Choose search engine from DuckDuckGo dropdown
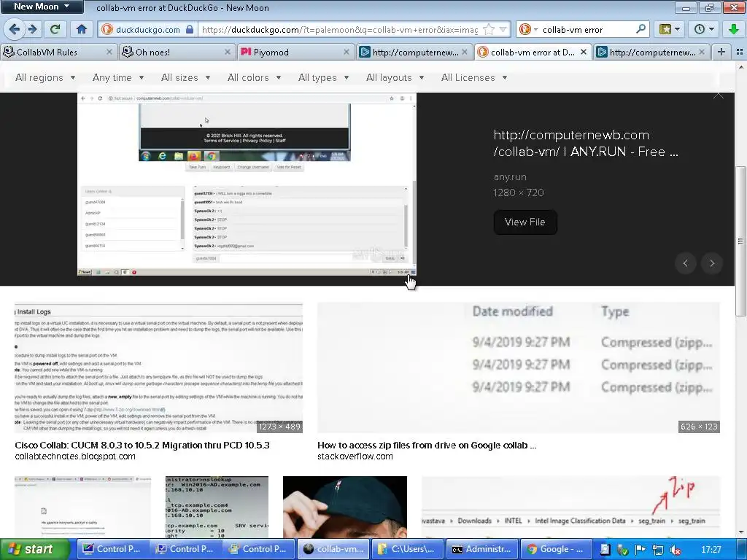Screen dimensions: 747x560 pyautogui.click(x=528, y=29)
